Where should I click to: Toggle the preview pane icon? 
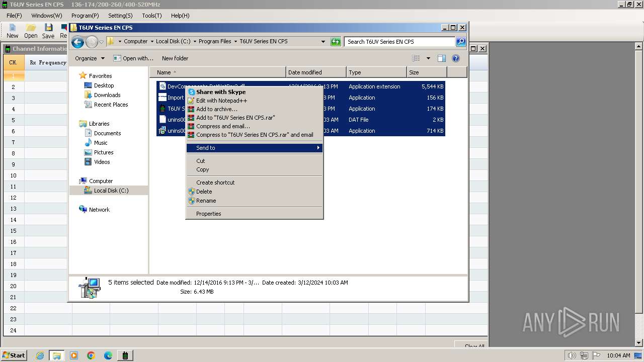click(441, 58)
